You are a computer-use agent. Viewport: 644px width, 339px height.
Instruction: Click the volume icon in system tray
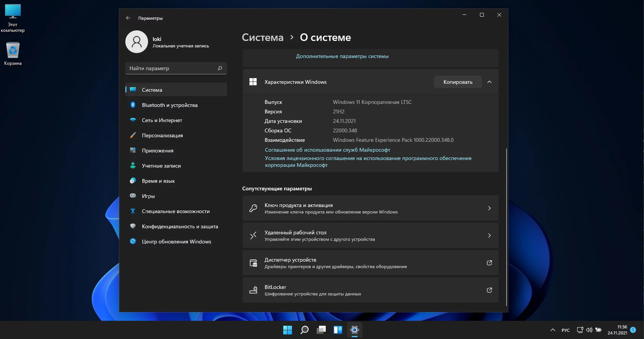coord(589,330)
